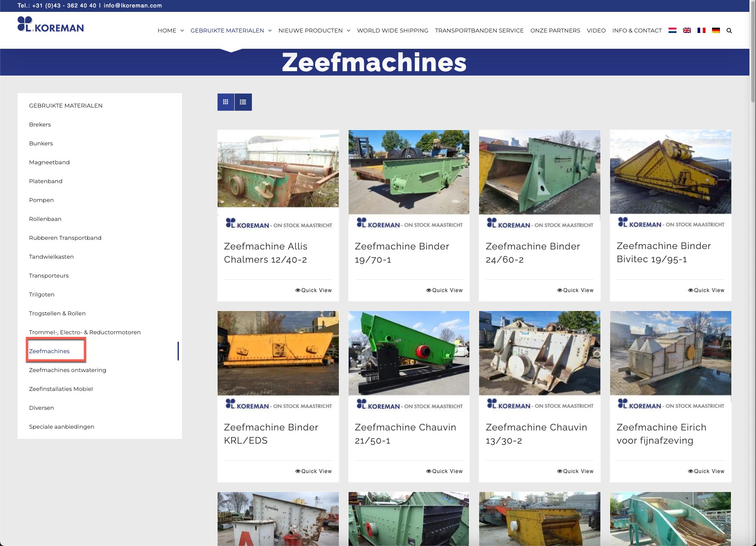Open World Wide Shipping menu item
756x546 pixels.
(393, 30)
